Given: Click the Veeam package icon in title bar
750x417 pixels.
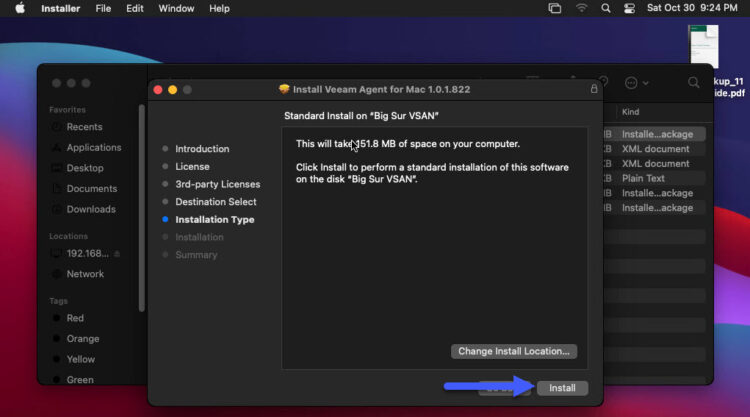Looking at the screenshot, I should [284, 89].
